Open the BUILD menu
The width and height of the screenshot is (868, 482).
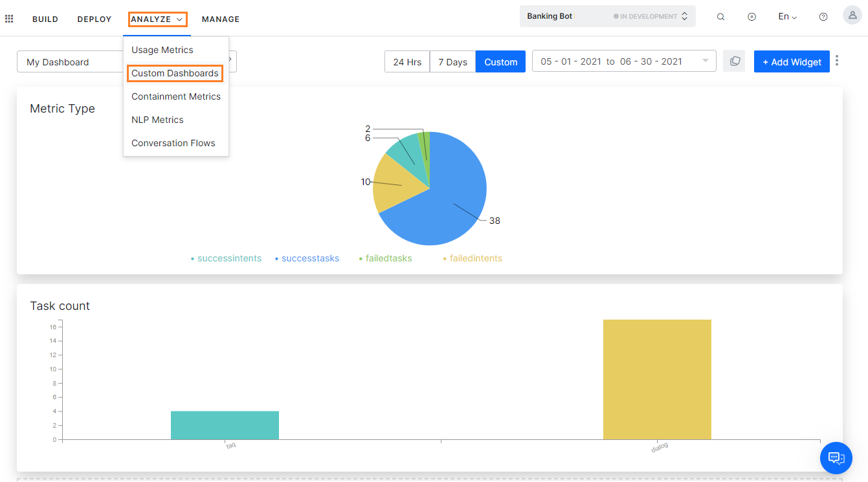pos(45,19)
